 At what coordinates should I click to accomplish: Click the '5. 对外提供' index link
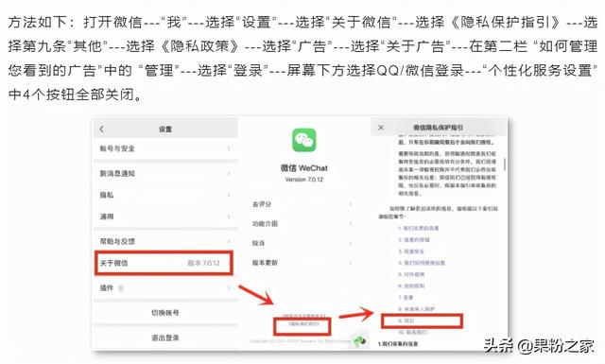[x=411, y=274]
